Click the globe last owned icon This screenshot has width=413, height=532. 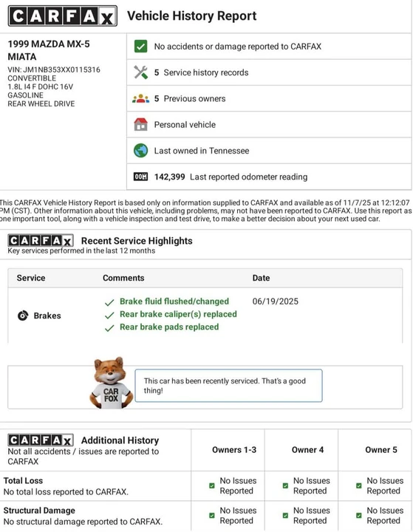[140, 151]
